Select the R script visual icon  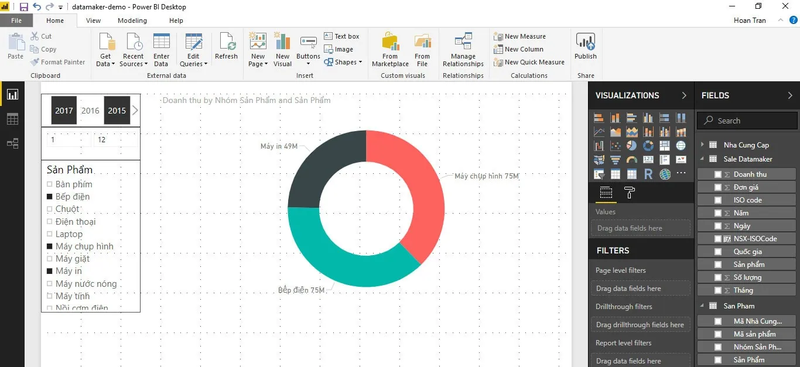(x=648, y=175)
